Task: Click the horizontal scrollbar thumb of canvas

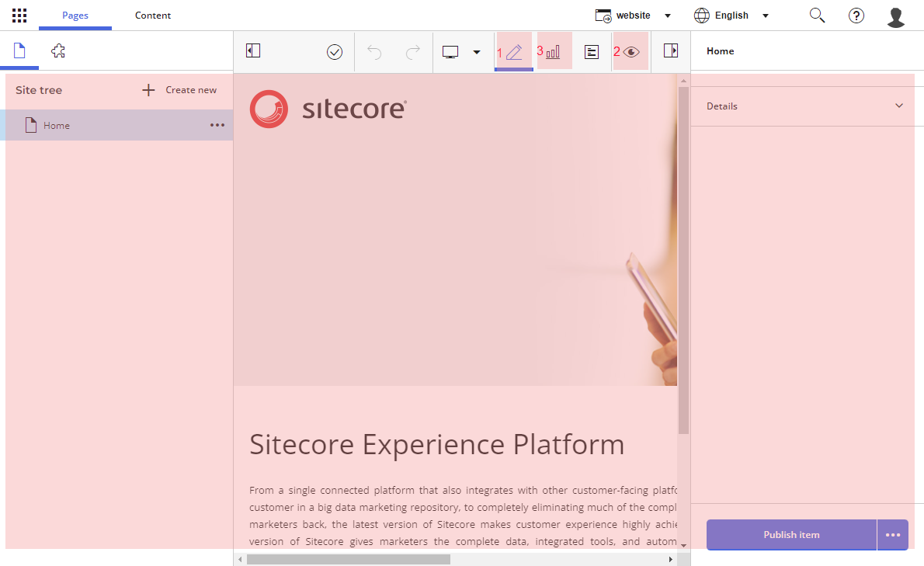Action: click(x=349, y=559)
